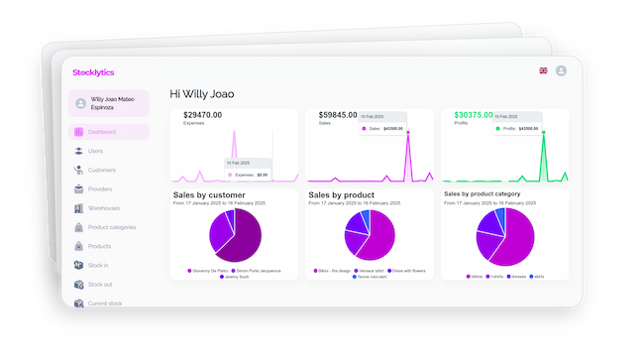Click the Stock in box icon
The height and width of the screenshot is (363, 644).
[x=78, y=265]
